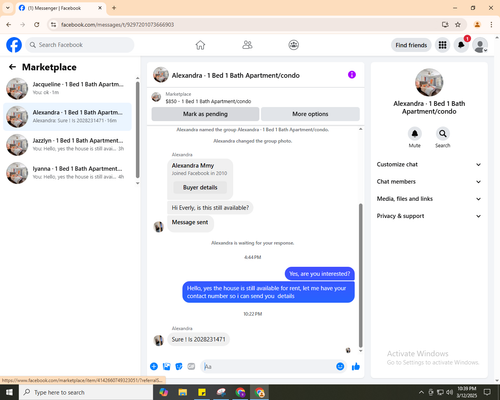Image resolution: width=500 pixels, height=400 pixels.
Task: Open Alexandra's apartment conversation
Action: click(67, 117)
